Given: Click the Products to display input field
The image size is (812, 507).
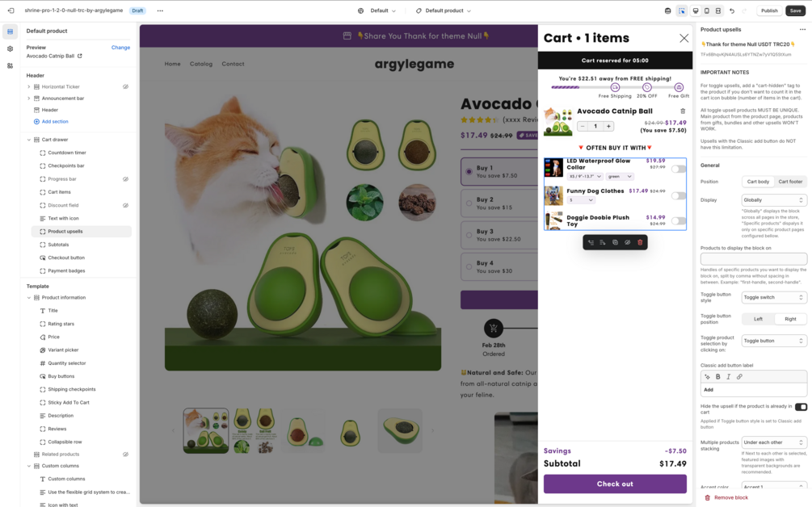Looking at the screenshot, I should click(754, 258).
